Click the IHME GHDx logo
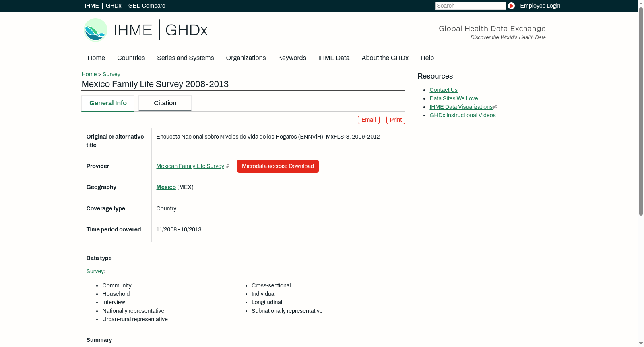This screenshot has height=347, width=644. click(x=146, y=30)
